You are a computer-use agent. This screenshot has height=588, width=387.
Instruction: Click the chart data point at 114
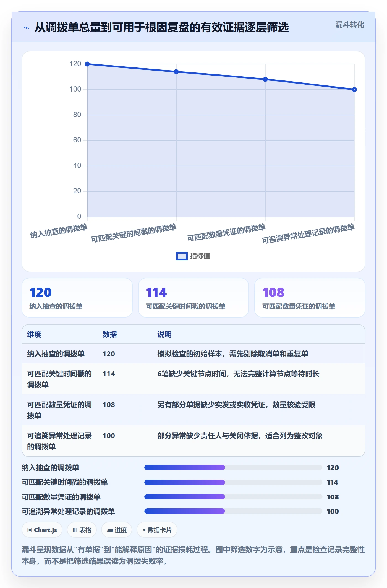[x=176, y=72]
